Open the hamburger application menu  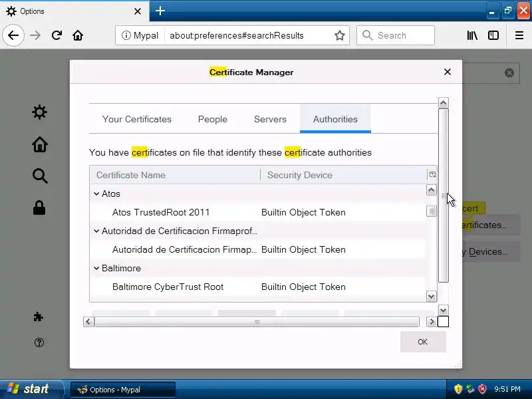click(x=519, y=35)
